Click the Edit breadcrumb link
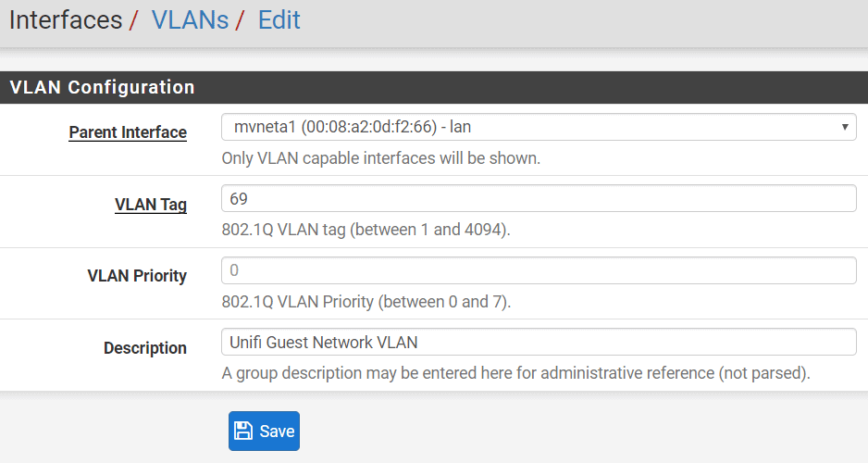 click(279, 20)
